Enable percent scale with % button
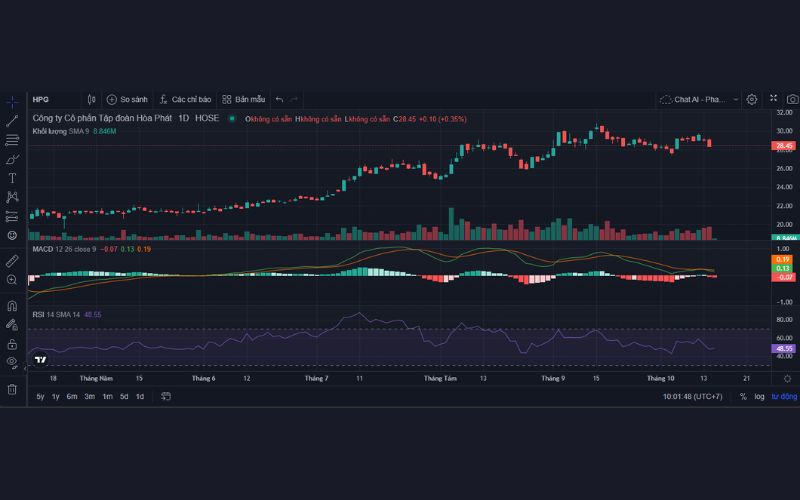This screenshot has height=500, width=800. pos(743,397)
